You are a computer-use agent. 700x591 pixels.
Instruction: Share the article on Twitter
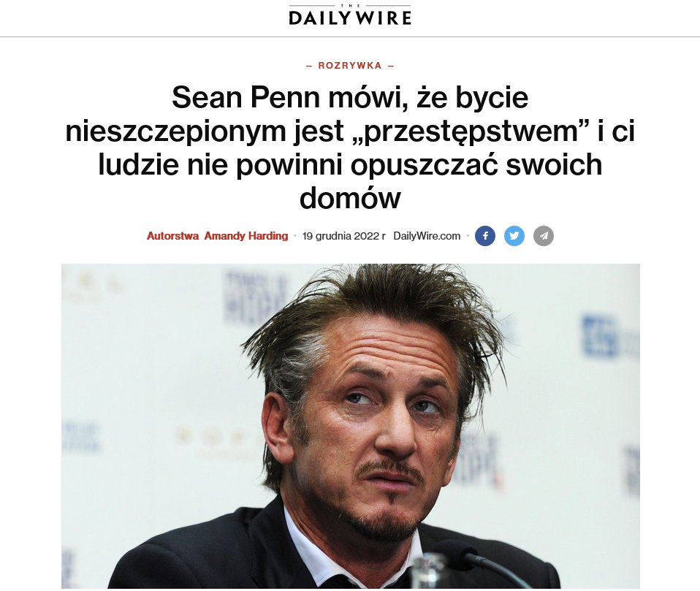pyautogui.click(x=514, y=236)
